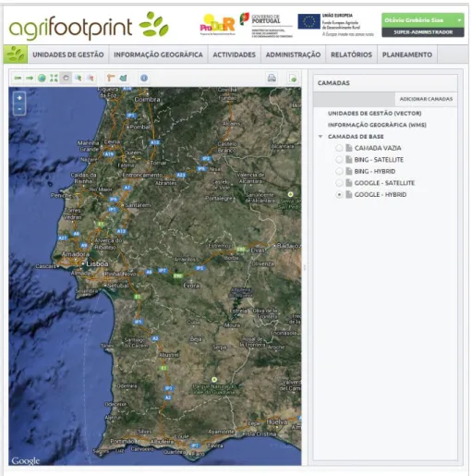Open the user account dropdown arrow
The image size is (471, 476).
click(459, 20)
